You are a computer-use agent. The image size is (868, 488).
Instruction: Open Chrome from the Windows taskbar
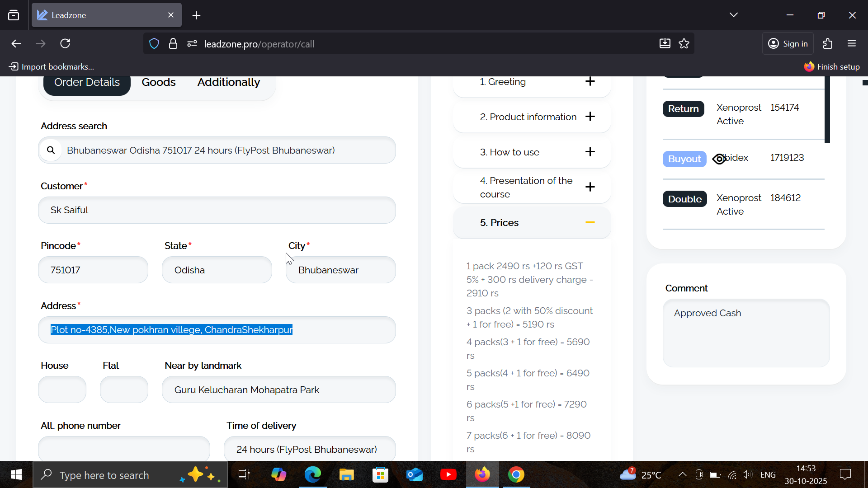click(516, 475)
